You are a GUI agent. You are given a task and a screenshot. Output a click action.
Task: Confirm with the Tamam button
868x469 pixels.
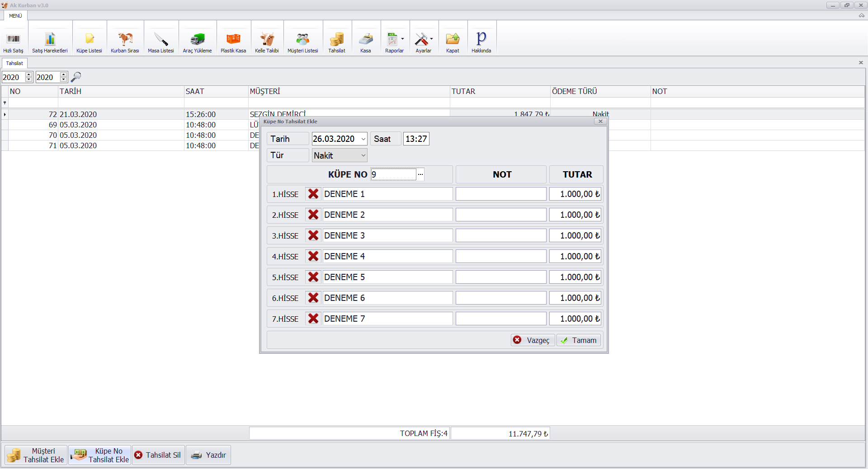(x=579, y=340)
